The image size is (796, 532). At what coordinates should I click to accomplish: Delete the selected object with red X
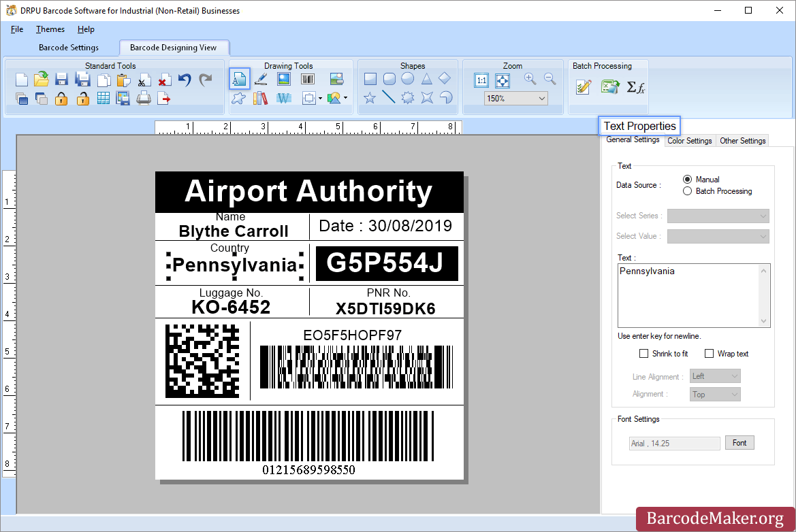164,80
